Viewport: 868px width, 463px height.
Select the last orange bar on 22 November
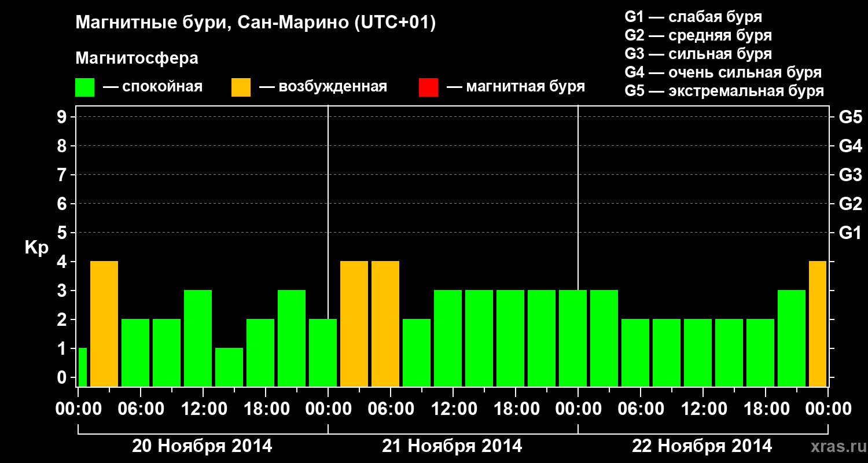pos(817,324)
